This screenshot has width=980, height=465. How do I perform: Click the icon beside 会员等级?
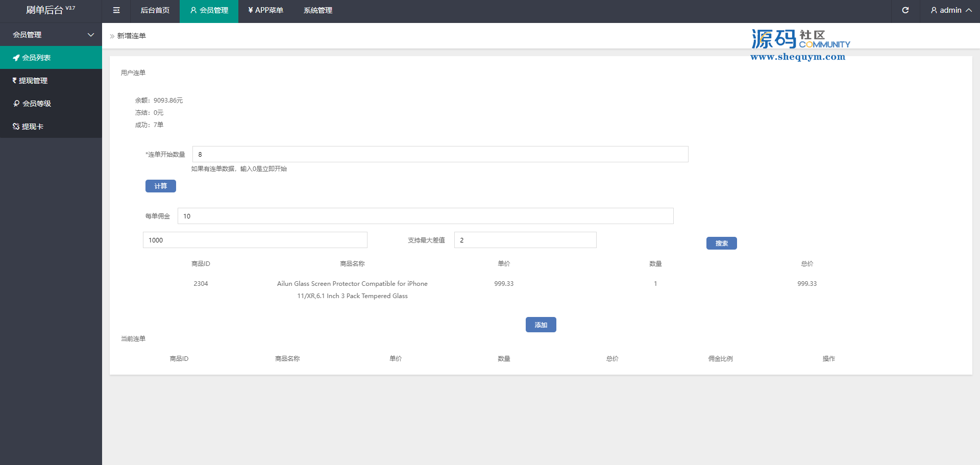[x=16, y=103]
